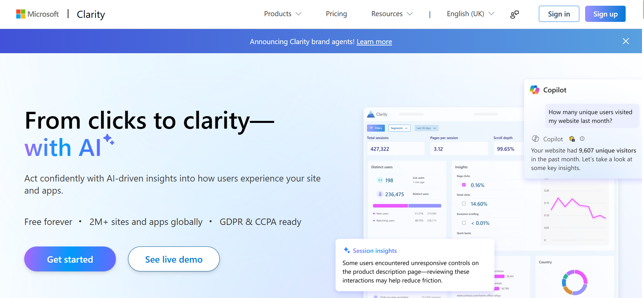Screen dimensions: 644x298
Task: Click the Pages per session value 3.12
Action: [438, 149]
